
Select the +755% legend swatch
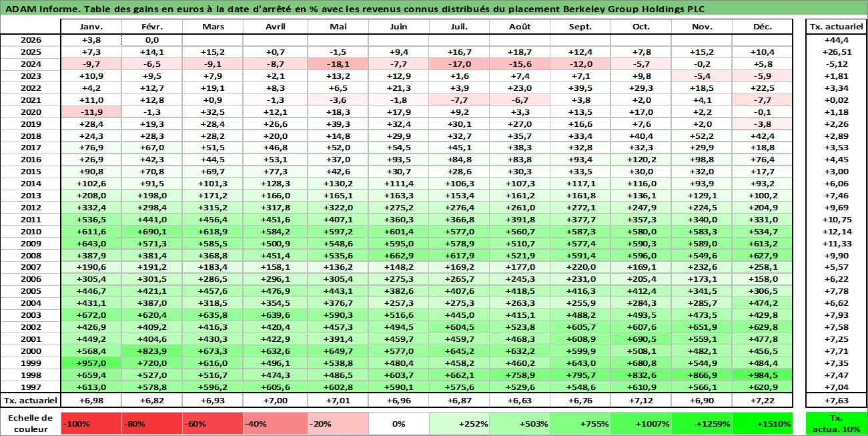coord(580,423)
